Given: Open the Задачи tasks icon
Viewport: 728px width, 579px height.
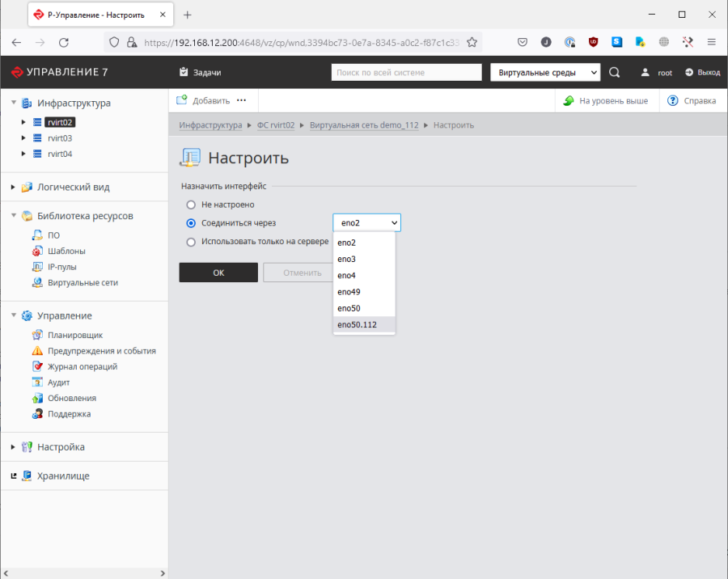Looking at the screenshot, I should coord(184,73).
